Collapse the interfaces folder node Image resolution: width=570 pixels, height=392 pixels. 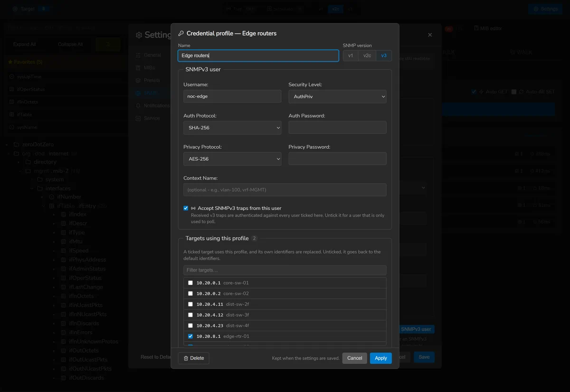click(x=33, y=188)
